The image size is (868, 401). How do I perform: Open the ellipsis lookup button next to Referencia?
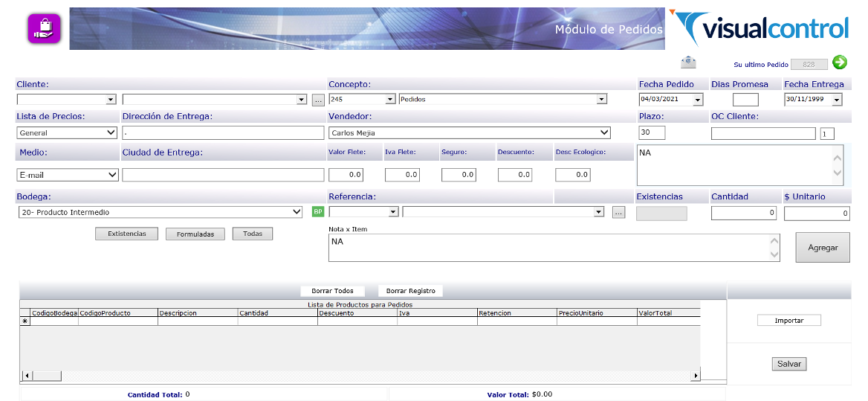tap(619, 212)
